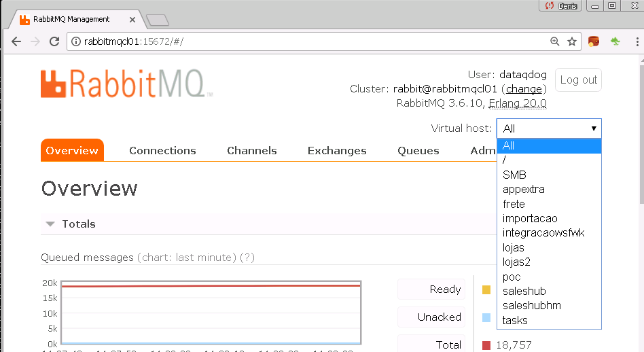Click the dataqdog username text

click(523, 75)
